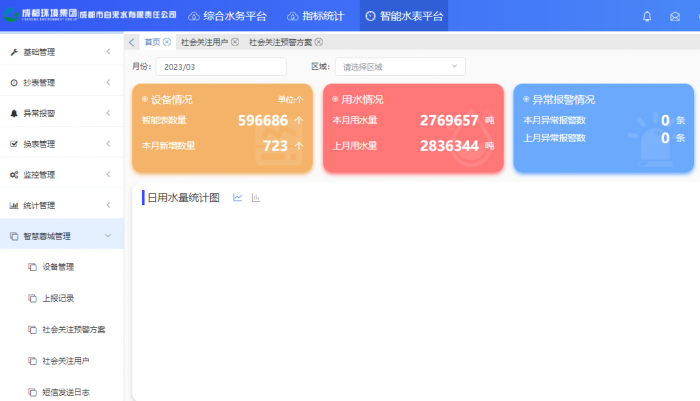Click the icon beside 上报记录

[32, 298]
